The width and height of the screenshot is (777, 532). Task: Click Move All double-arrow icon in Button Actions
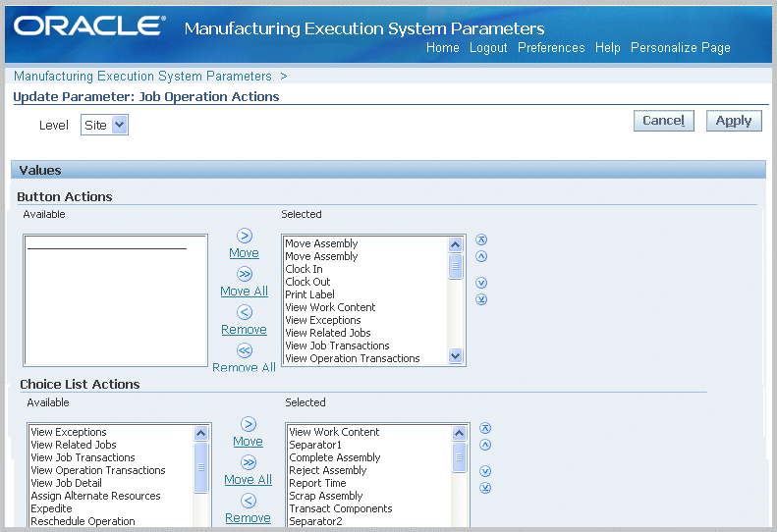(x=245, y=274)
